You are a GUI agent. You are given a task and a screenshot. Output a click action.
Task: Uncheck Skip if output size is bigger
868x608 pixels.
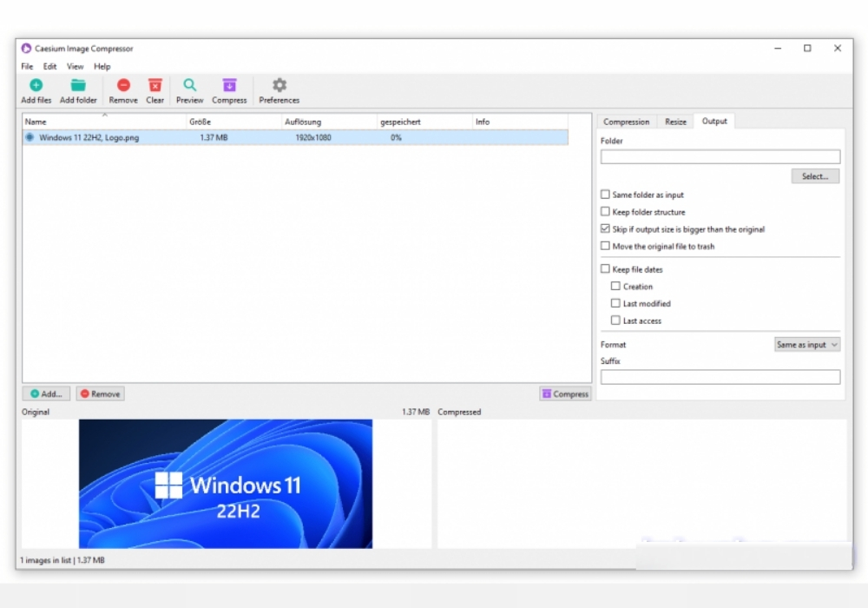click(x=605, y=228)
